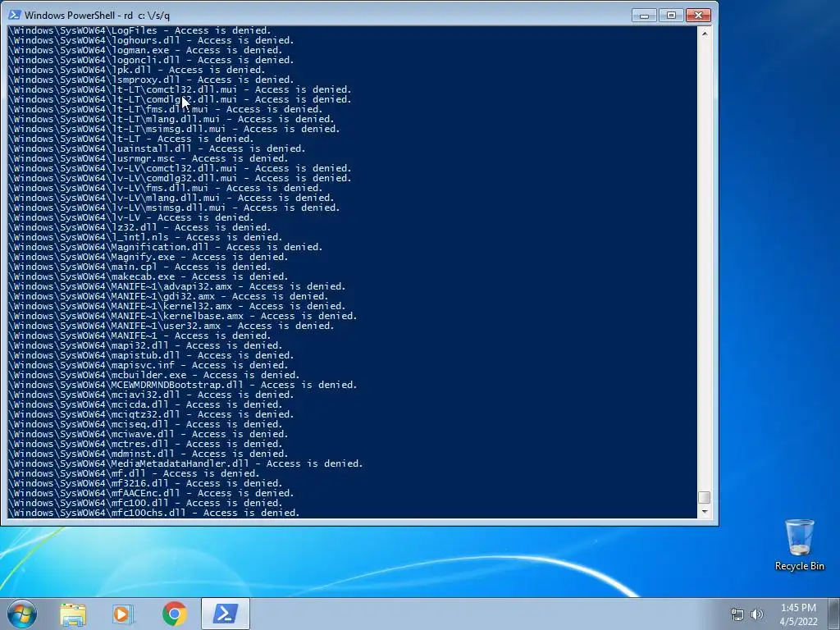Click the mciseq.dll line
The height and width of the screenshot is (630, 840).
(146, 424)
